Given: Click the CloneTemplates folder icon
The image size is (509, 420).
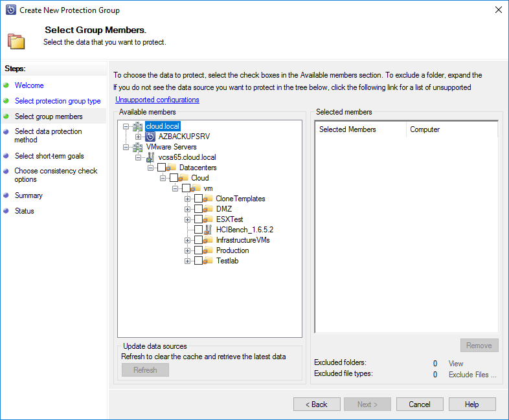Looking at the screenshot, I should [208, 199].
